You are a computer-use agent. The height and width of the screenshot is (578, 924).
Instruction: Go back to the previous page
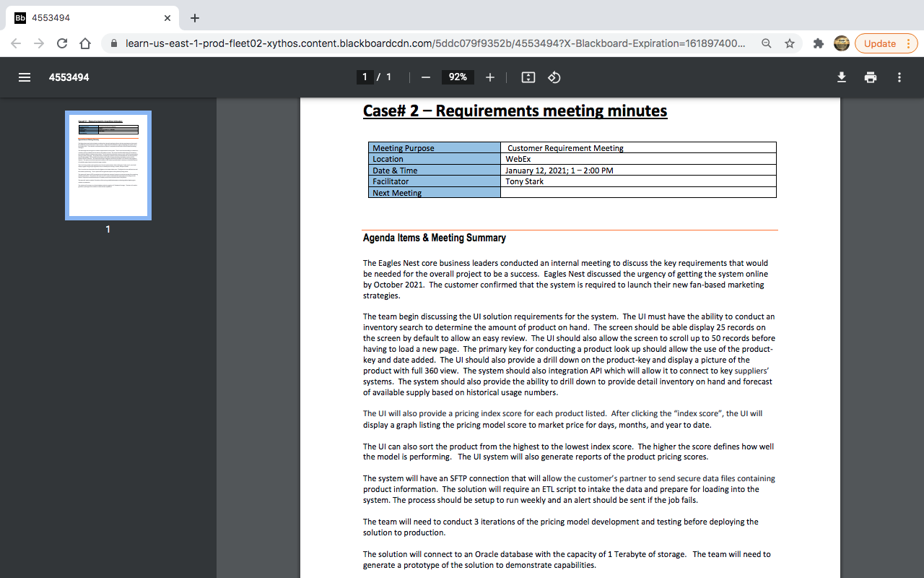16,43
